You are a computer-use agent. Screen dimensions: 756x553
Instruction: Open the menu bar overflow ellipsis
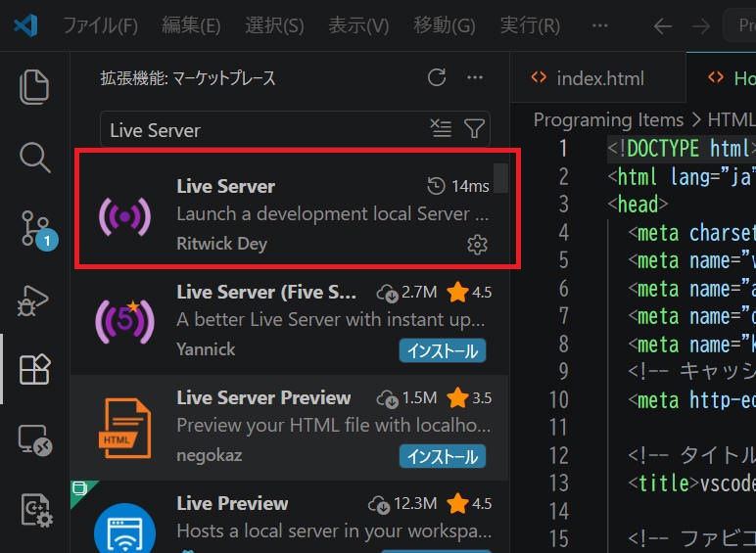click(599, 25)
